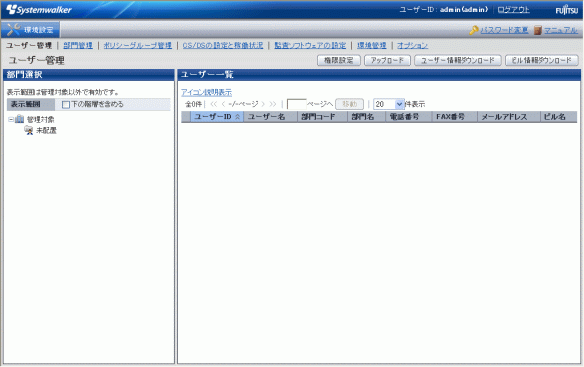This screenshot has height=367, width=584.
Task: Click the アップロード button
Action: click(x=387, y=60)
